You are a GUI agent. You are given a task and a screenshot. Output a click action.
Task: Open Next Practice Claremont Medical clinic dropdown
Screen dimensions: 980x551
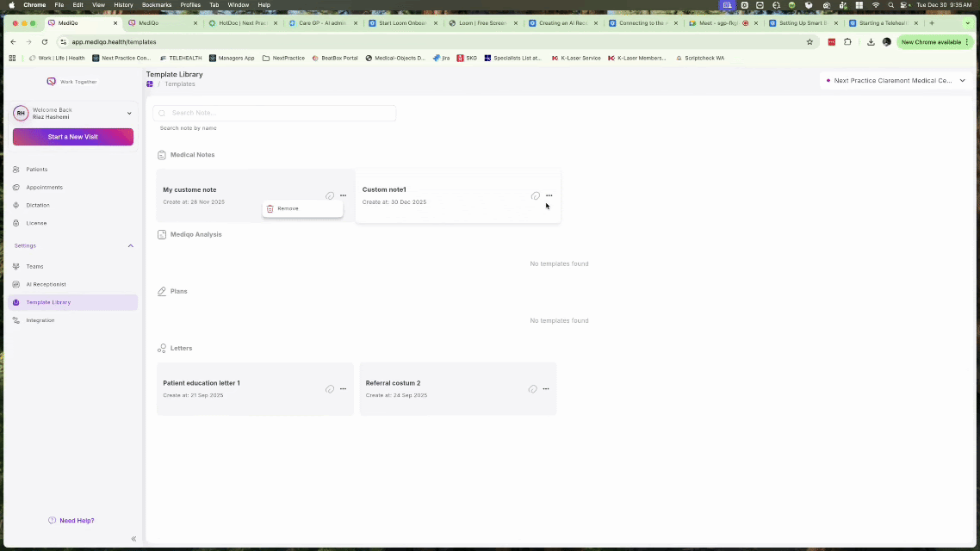(896, 81)
